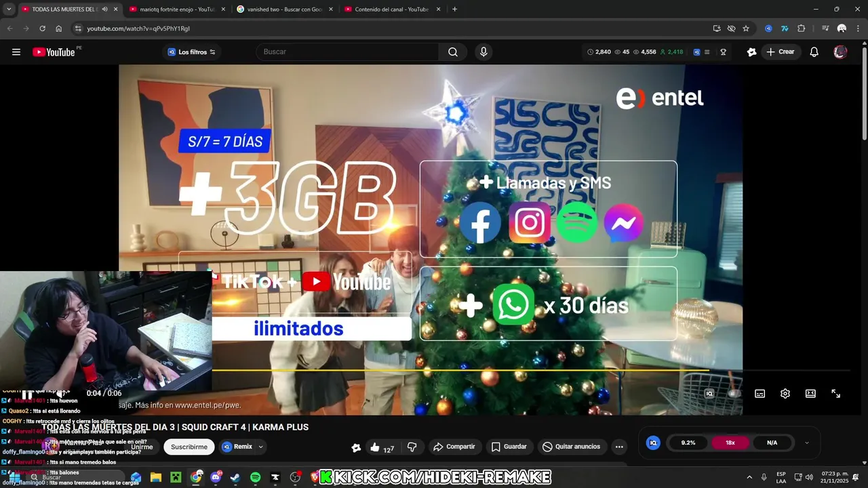Screen dimensions: 868x488
Task: Seek along the yellow ad progress bar
Action: [x=461, y=371]
